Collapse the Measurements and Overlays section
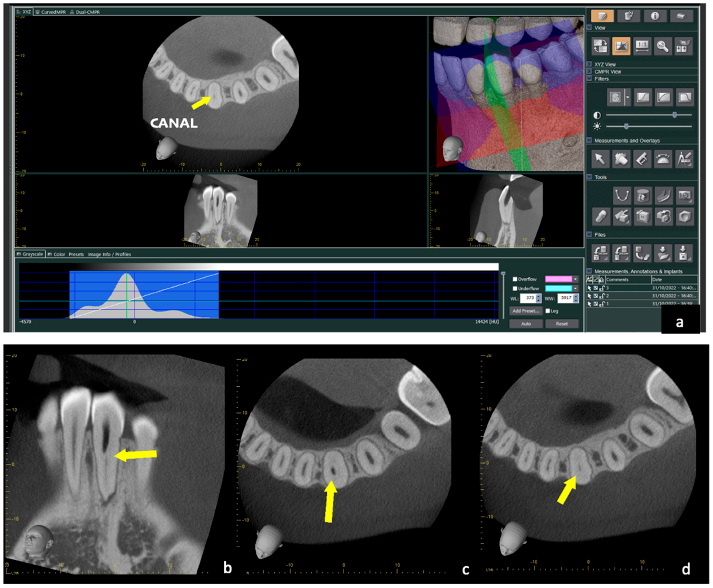713x588 pixels. pos(589,140)
